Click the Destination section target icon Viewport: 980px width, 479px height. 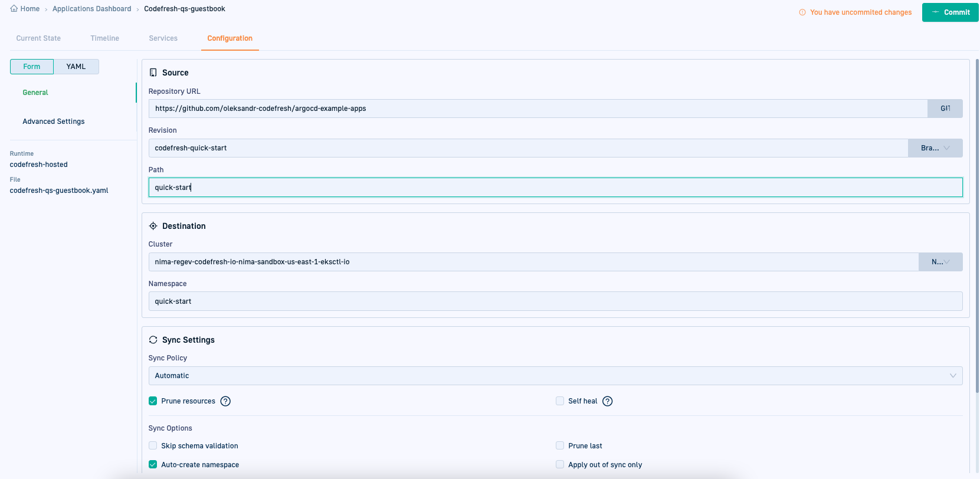(153, 226)
